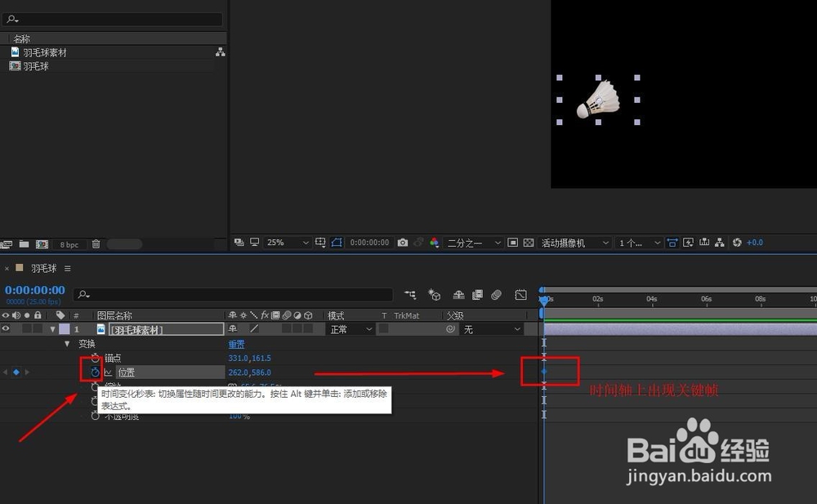The image size is (817, 504).
Task: Enable 3D layer switch for 羽毛球素材
Action: tap(308, 329)
